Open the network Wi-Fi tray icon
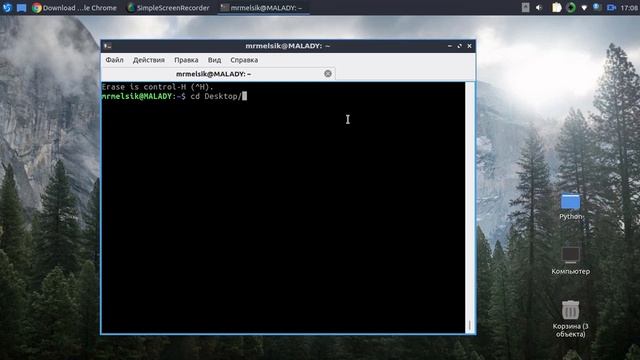The height and width of the screenshot is (360, 640). (584, 8)
